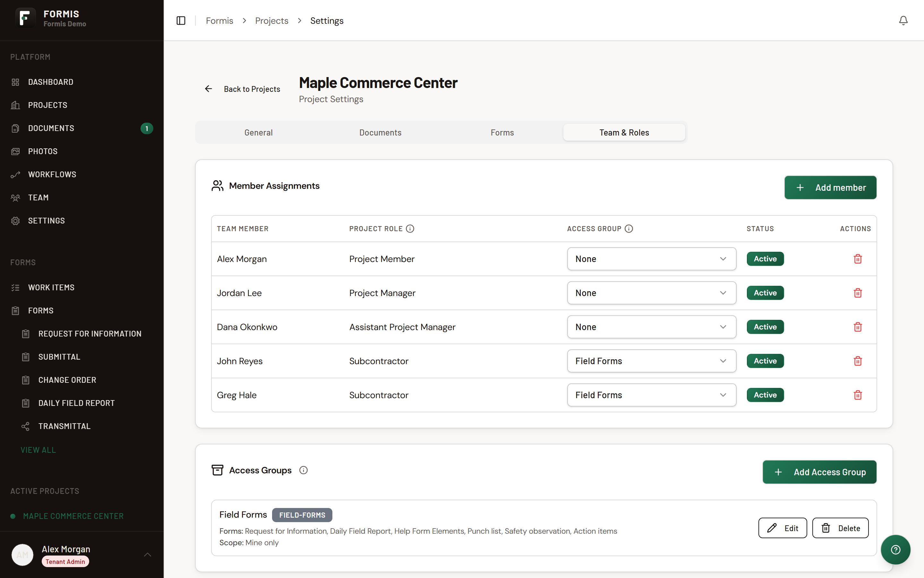This screenshot has width=924, height=578.
Task: Click the Settings gear icon
Action: pyautogui.click(x=15, y=221)
